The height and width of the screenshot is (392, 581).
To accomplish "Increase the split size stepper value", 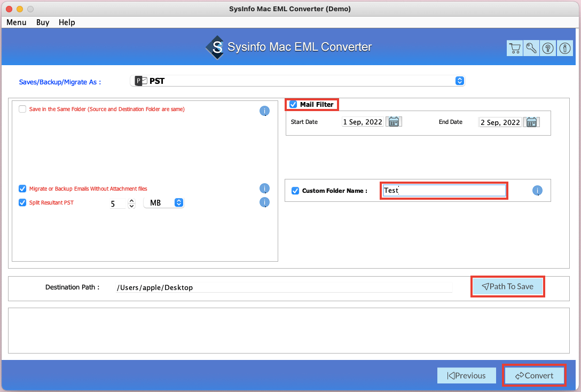I will point(131,201).
